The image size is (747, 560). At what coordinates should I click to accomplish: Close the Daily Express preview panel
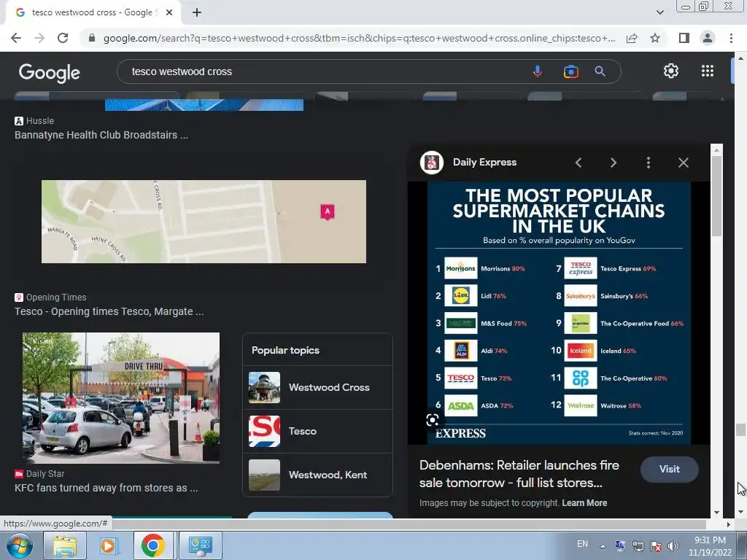[x=683, y=163]
